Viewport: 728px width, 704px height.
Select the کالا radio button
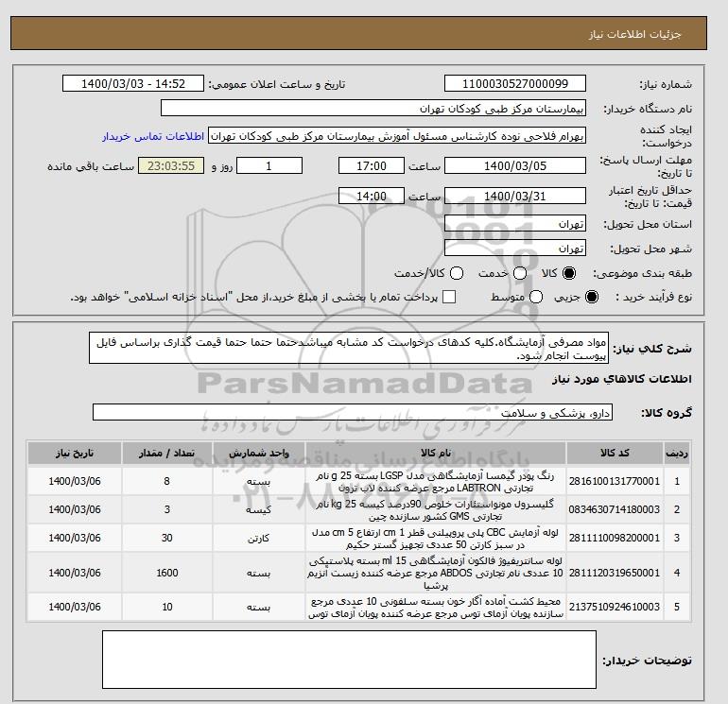coord(569,273)
